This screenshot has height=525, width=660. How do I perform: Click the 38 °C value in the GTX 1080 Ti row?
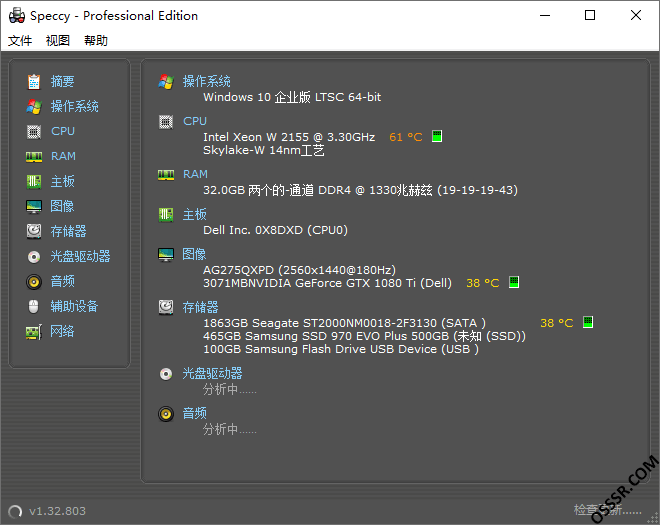pos(482,283)
